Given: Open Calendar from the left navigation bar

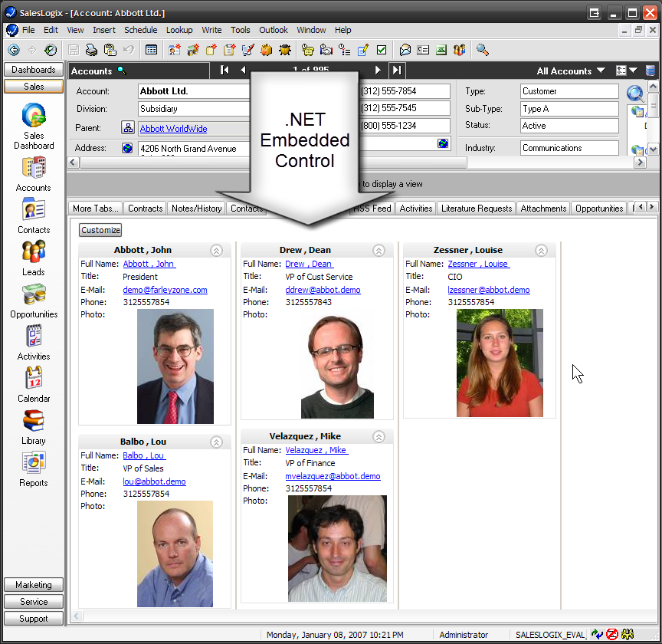Looking at the screenshot, I should (x=34, y=385).
